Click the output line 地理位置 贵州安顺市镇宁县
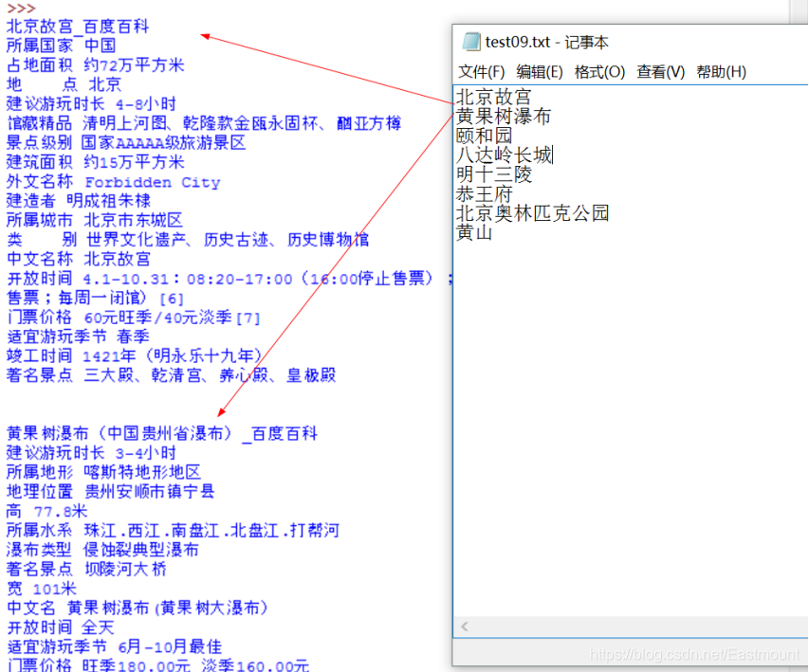This screenshot has height=672, width=809. pos(110,492)
